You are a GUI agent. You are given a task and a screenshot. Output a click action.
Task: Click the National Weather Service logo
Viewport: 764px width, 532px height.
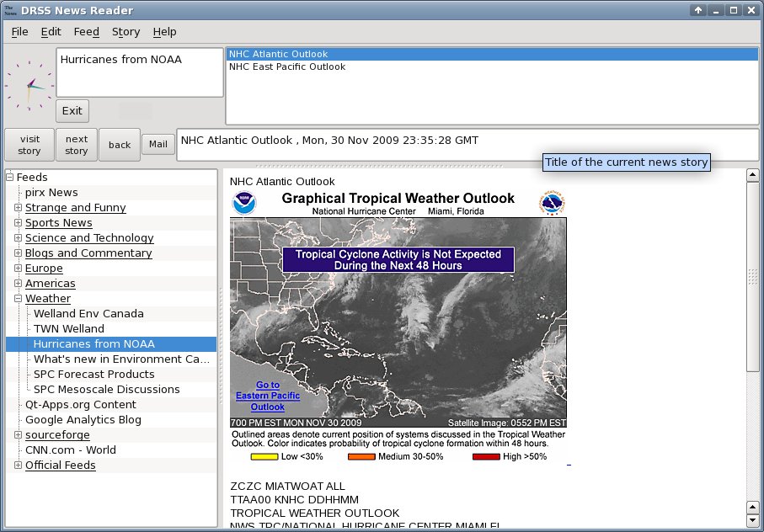tap(552, 203)
